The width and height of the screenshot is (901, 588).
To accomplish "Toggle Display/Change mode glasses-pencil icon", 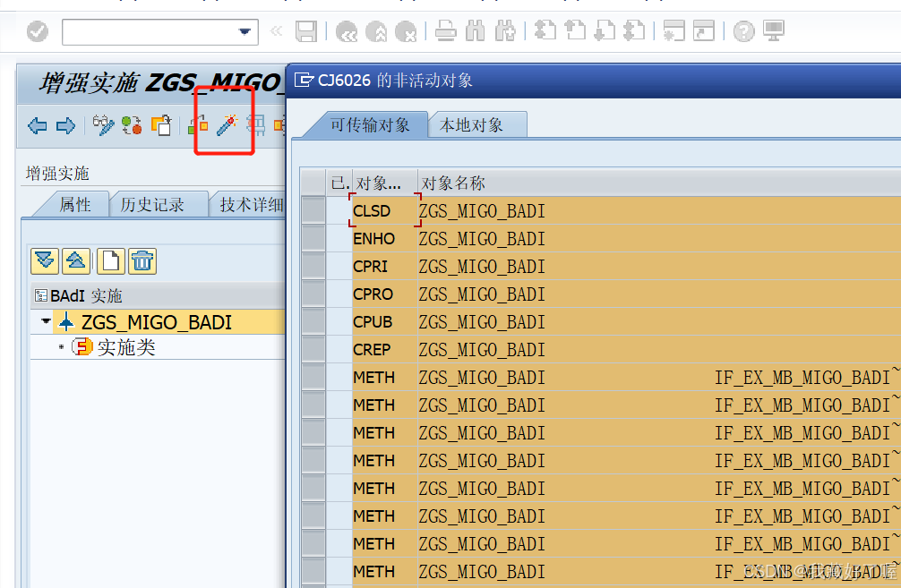I will pyautogui.click(x=103, y=125).
